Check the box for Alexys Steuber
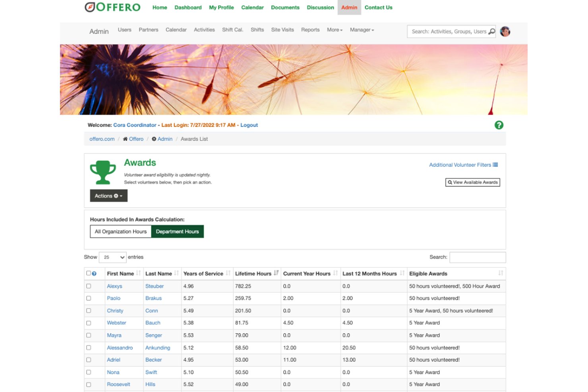 (x=89, y=286)
